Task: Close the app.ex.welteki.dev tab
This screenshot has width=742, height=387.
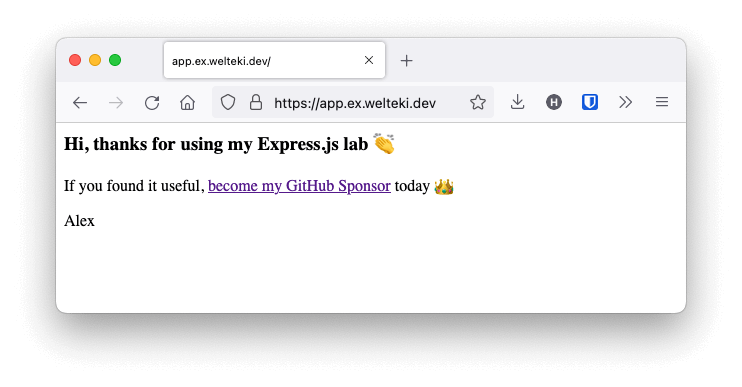Action: [x=369, y=60]
